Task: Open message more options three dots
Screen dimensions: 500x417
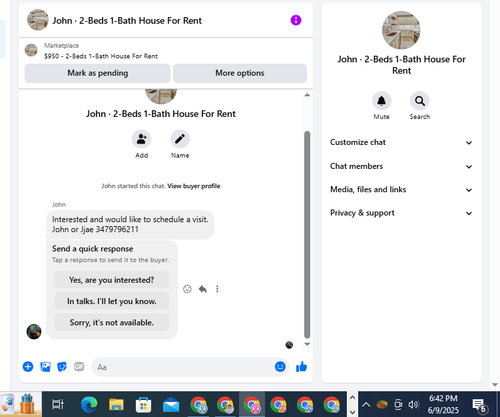Action: point(217,289)
